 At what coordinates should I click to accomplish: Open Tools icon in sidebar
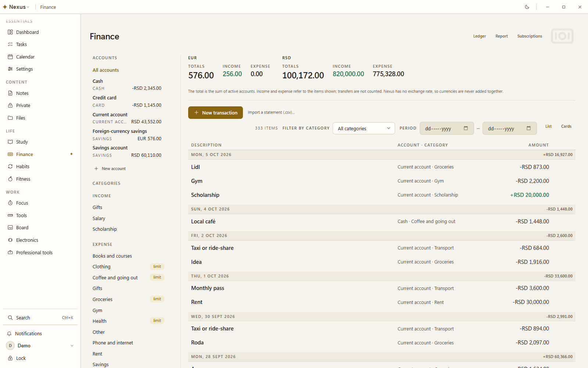pos(10,215)
